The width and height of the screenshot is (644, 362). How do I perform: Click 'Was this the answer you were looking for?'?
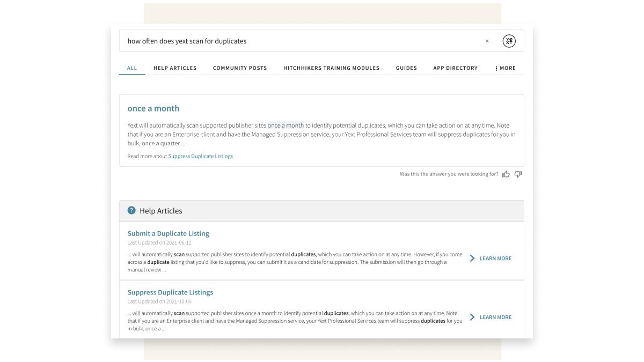[x=449, y=174]
